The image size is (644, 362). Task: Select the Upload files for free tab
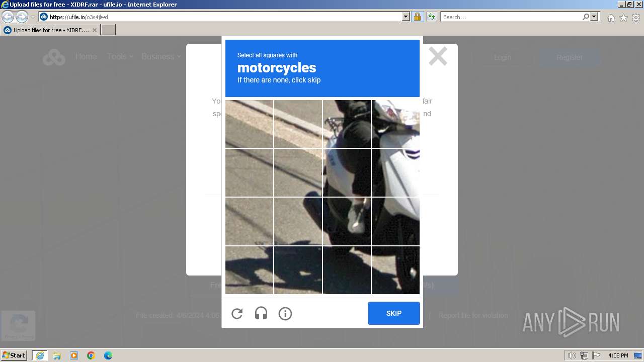pyautogui.click(x=50, y=30)
